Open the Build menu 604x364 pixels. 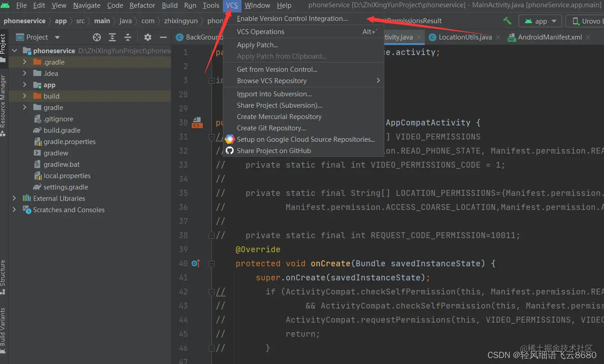click(x=170, y=5)
